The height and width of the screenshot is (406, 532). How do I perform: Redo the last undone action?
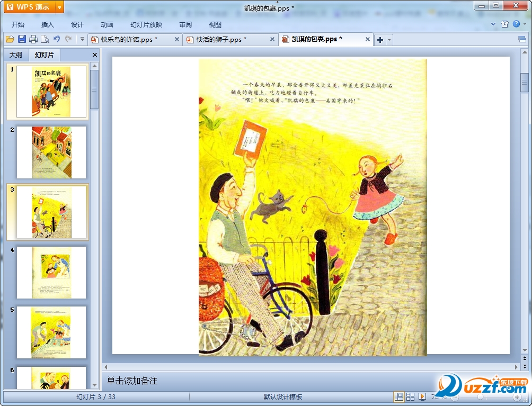click(x=68, y=39)
